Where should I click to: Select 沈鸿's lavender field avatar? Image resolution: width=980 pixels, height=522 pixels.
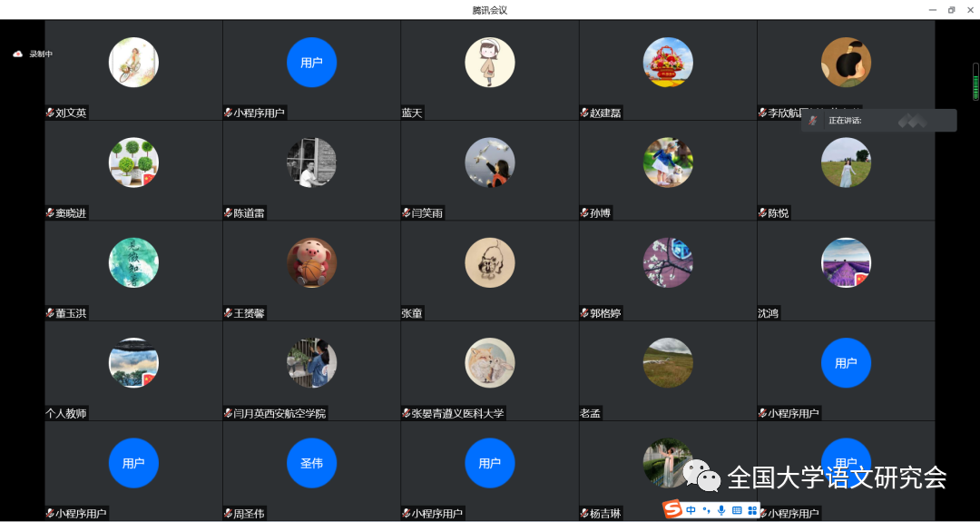click(x=846, y=262)
